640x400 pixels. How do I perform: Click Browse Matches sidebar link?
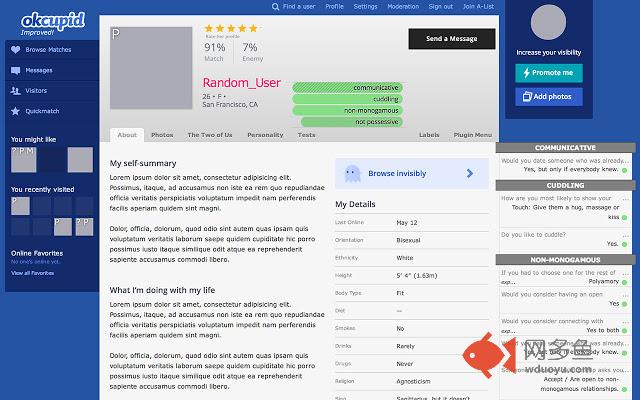[x=48, y=50]
